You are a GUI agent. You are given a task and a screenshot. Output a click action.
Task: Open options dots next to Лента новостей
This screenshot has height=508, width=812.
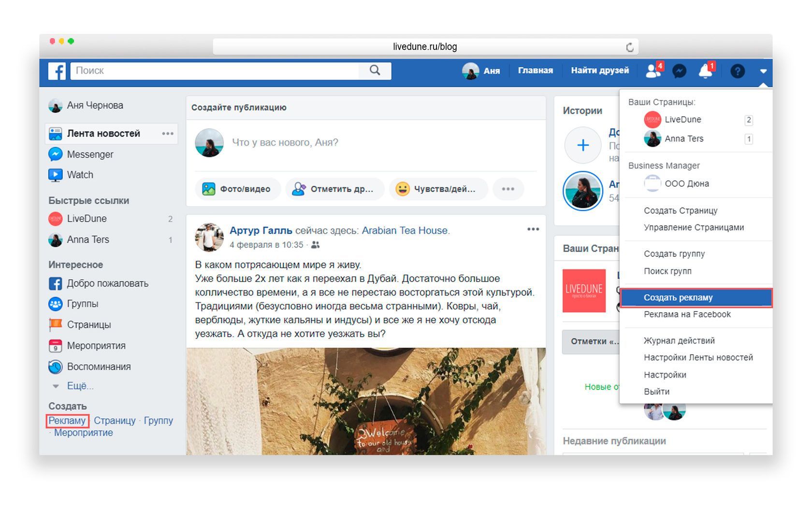[x=168, y=134]
